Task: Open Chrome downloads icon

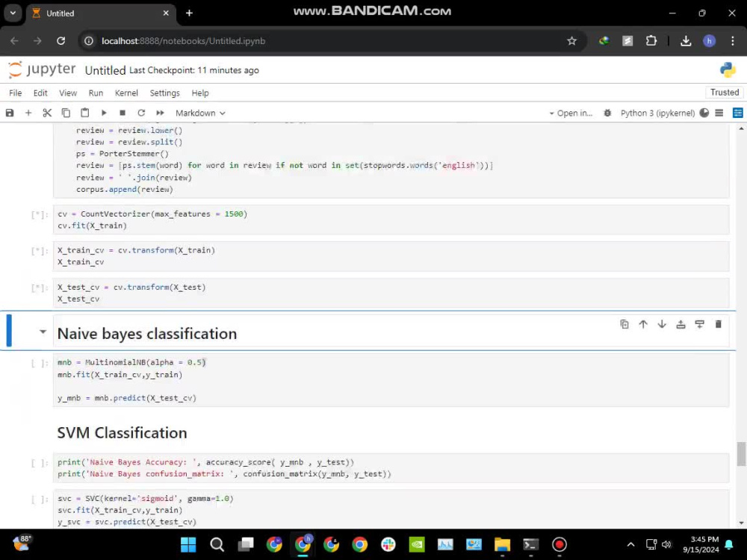Action: pos(686,41)
